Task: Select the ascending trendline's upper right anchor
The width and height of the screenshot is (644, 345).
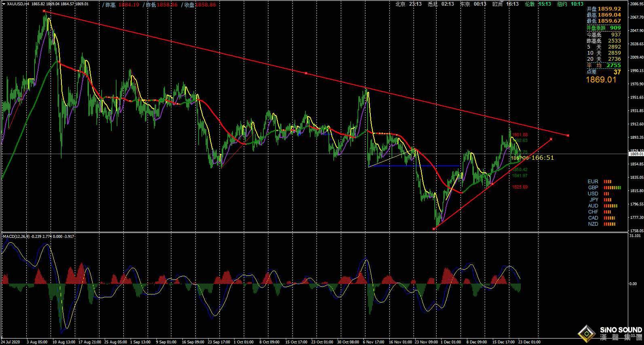Action: 551,140
